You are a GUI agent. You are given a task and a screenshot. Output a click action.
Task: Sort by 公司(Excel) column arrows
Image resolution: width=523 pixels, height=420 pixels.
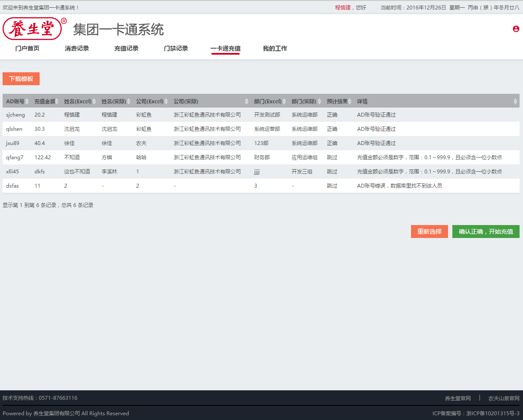[x=166, y=102]
